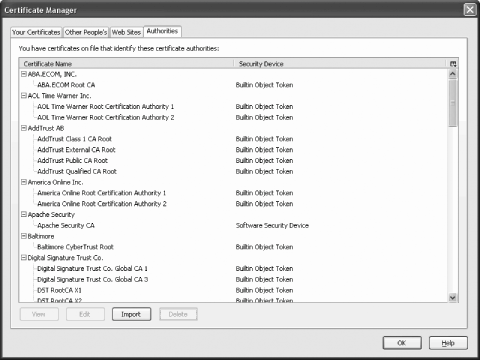
Task: Click Builtin Object Token for Baltimore CyberTrust Root
Action: pos(264,247)
